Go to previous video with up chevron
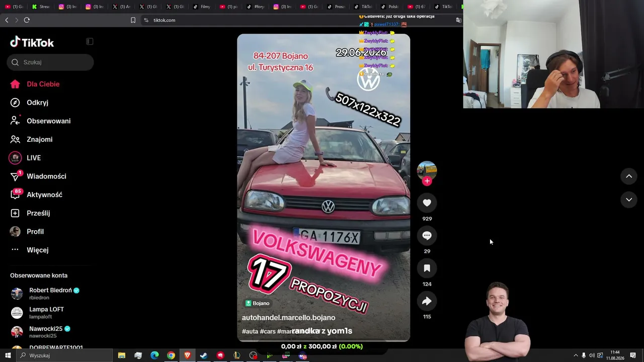 629,176
